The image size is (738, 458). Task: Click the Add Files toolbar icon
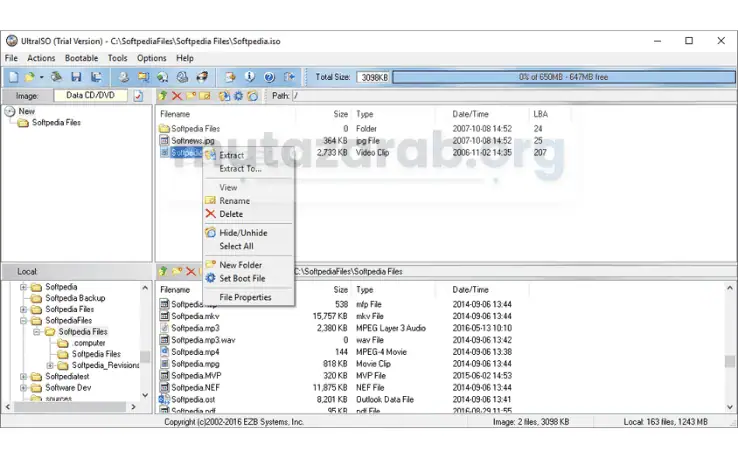pos(230,77)
